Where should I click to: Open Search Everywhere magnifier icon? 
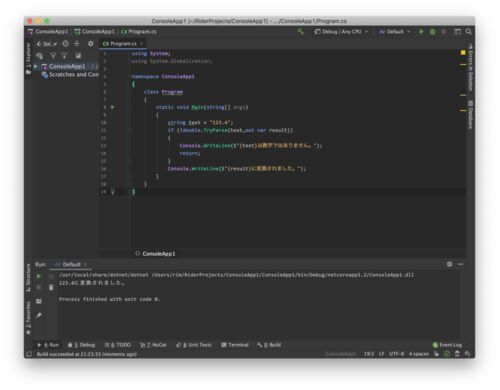tap(469, 32)
